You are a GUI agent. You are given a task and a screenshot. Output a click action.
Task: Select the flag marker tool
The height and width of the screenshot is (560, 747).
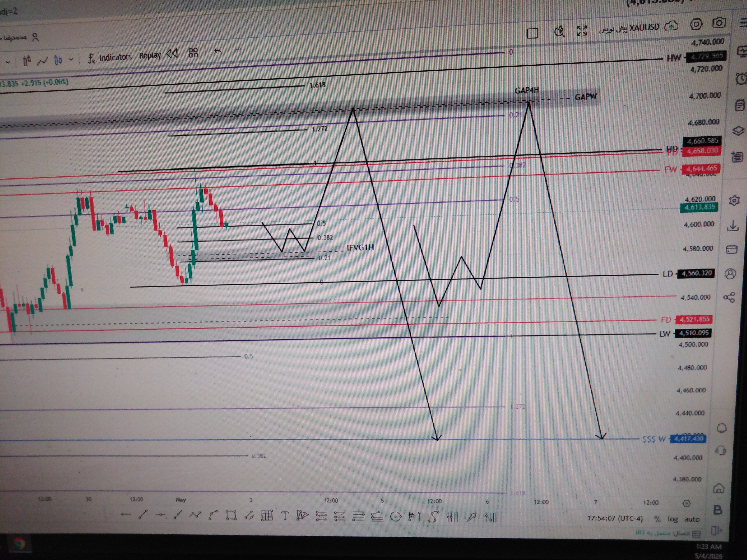[414, 516]
